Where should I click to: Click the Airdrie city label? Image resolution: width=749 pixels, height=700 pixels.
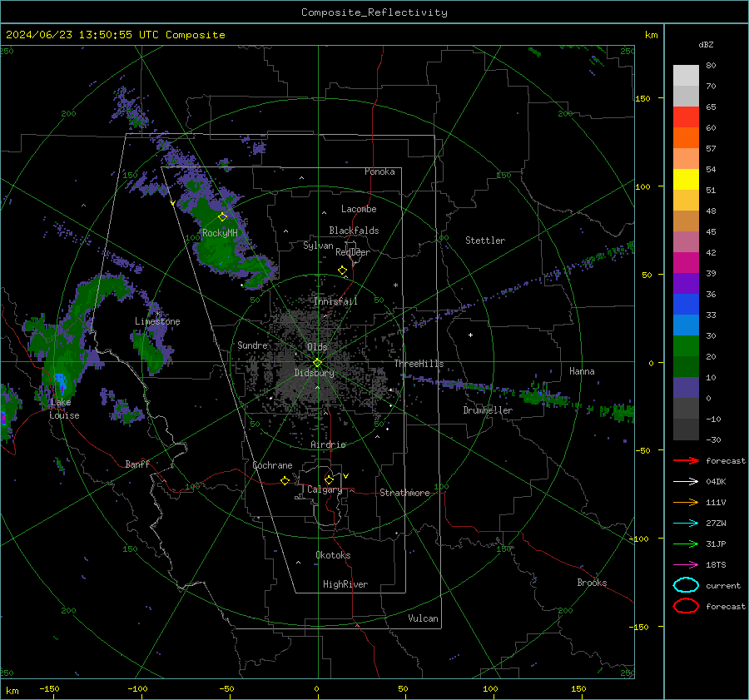(328, 444)
